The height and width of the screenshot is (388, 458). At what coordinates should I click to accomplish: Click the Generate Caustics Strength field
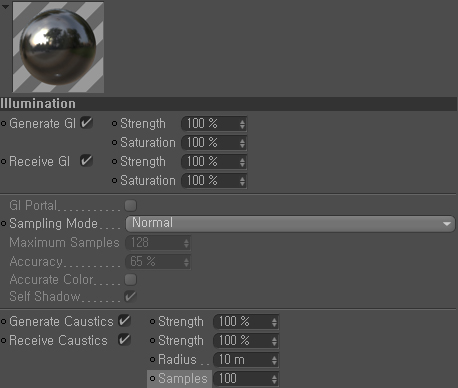coord(246,322)
